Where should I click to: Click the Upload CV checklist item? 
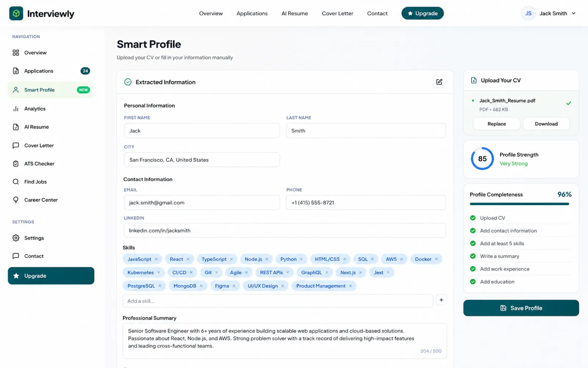coord(521,218)
